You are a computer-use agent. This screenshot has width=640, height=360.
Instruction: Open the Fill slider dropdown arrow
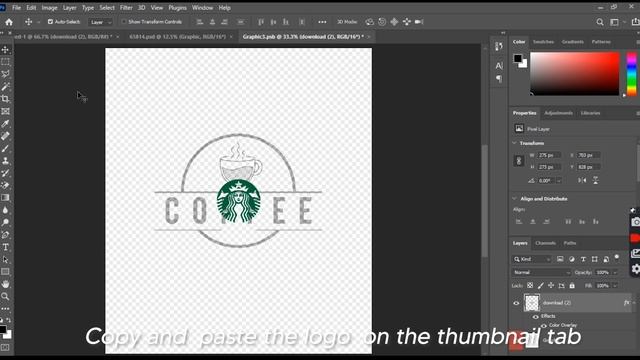click(615, 286)
